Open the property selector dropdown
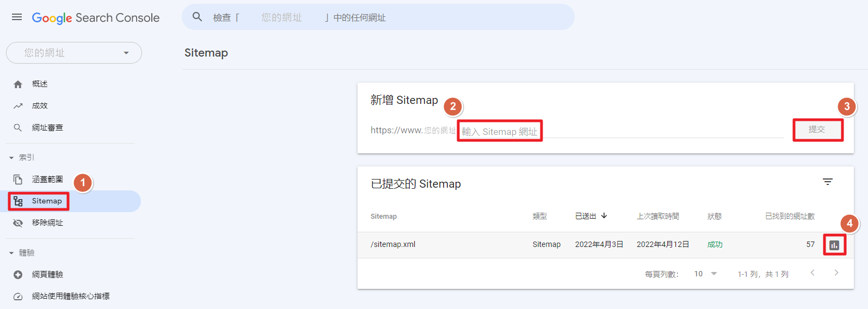This screenshot has width=868, height=309. (74, 53)
